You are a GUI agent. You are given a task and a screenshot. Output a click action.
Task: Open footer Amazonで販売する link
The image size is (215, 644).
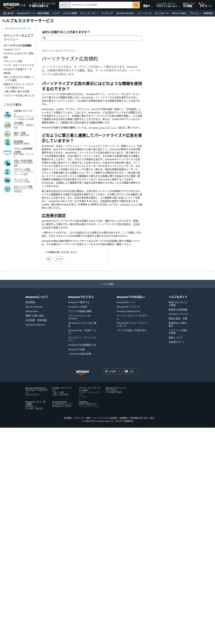79,302
